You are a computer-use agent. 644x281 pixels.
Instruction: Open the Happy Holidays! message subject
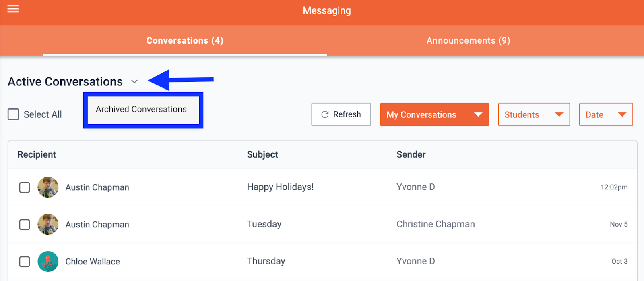coord(280,187)
